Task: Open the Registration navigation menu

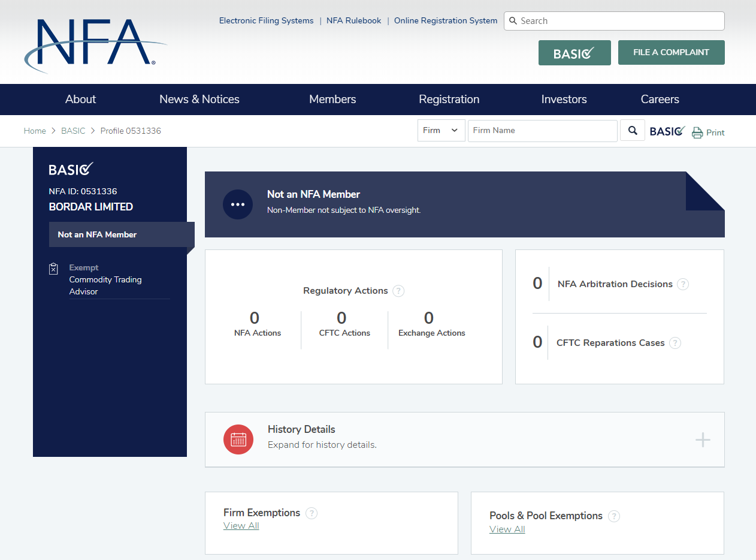Action: point(449,100)
